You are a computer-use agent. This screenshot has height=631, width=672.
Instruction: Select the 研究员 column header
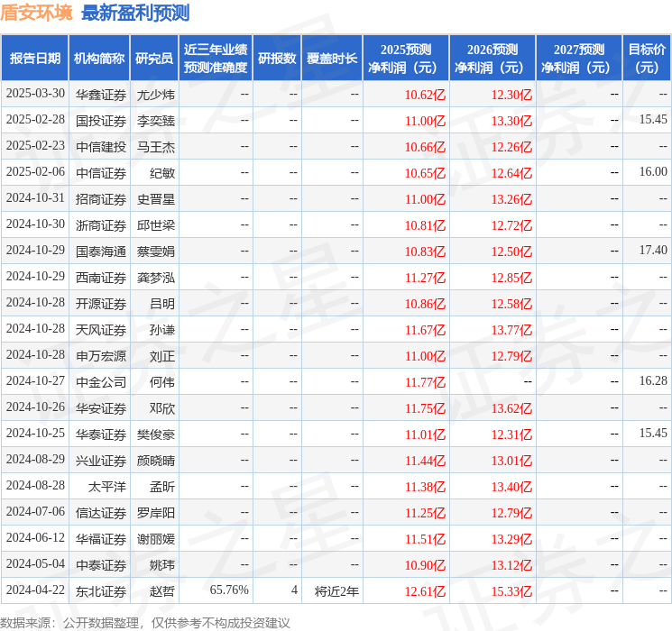154,59
